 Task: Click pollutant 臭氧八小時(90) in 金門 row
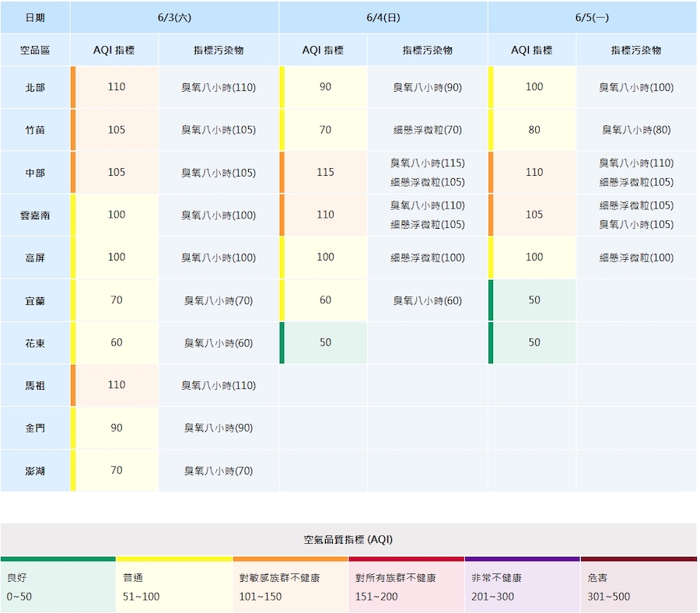point(219,428)
